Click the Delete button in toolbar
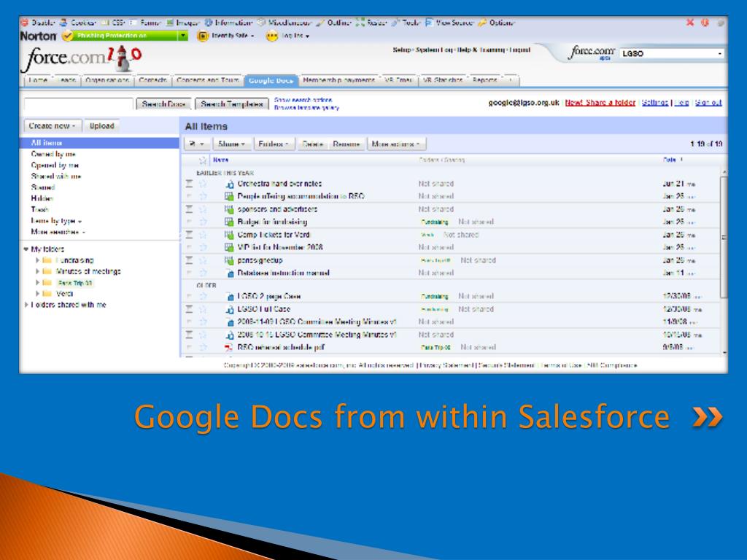 coord(312,144)
